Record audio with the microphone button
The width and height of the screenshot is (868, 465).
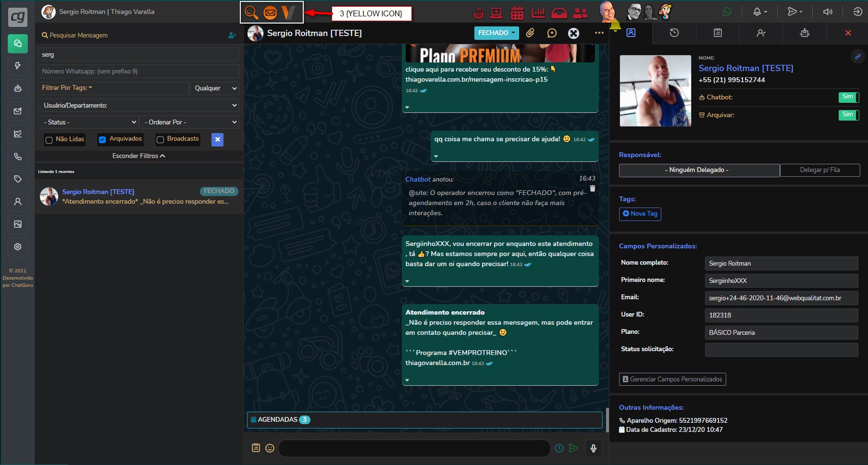(594, 448)
